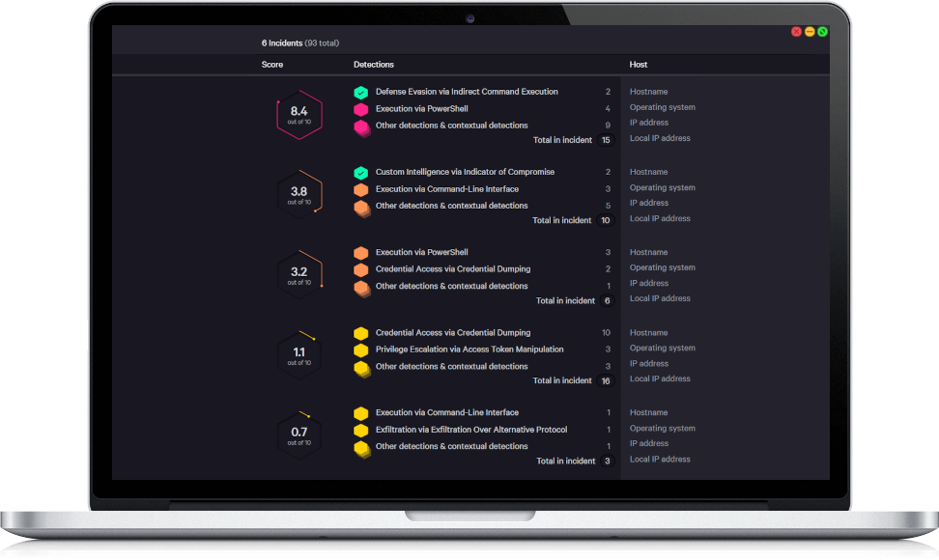Click Total in incident count 16
Image resolution: width=939 pixels, height=560 pixels.
pos(607,381)
